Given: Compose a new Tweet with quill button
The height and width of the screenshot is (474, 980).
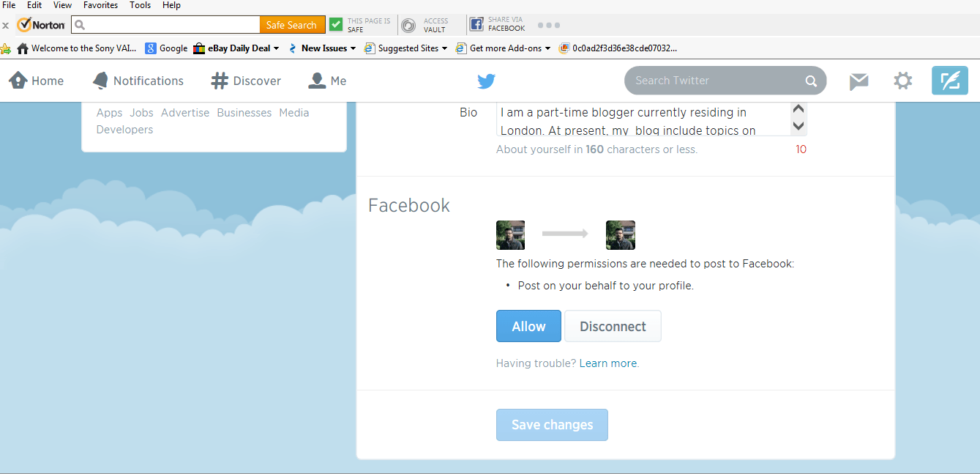Looking at the screenshot, I should click(950, 81).
